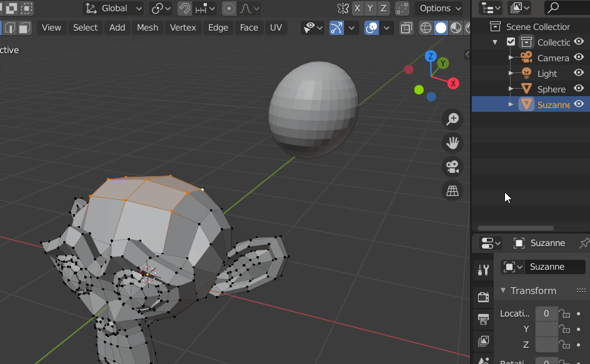Select the Sphere object in outliner
590x364 pixels.
tap(551, 89)
